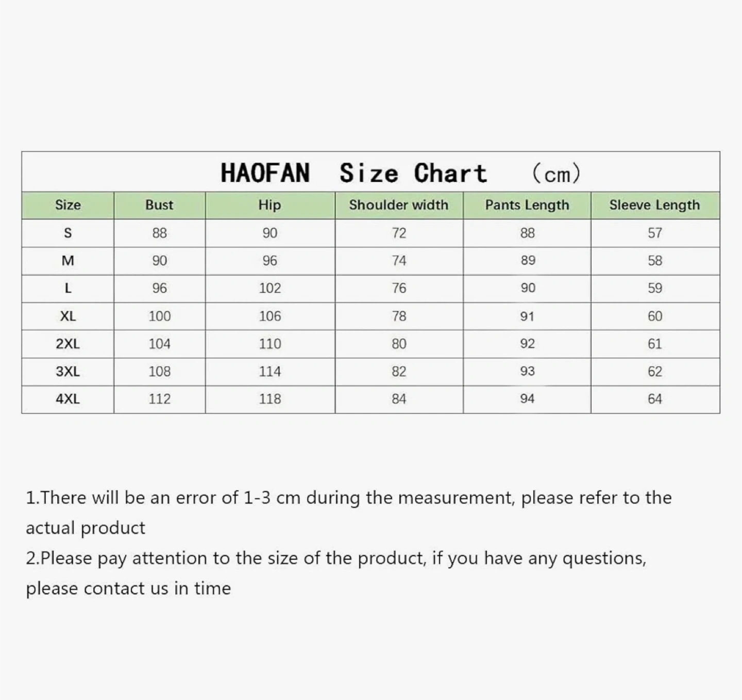The height and width of the screenshot is (700, 742).
Task: Click the Sleeve Length column header
Action: click(654, 205)
